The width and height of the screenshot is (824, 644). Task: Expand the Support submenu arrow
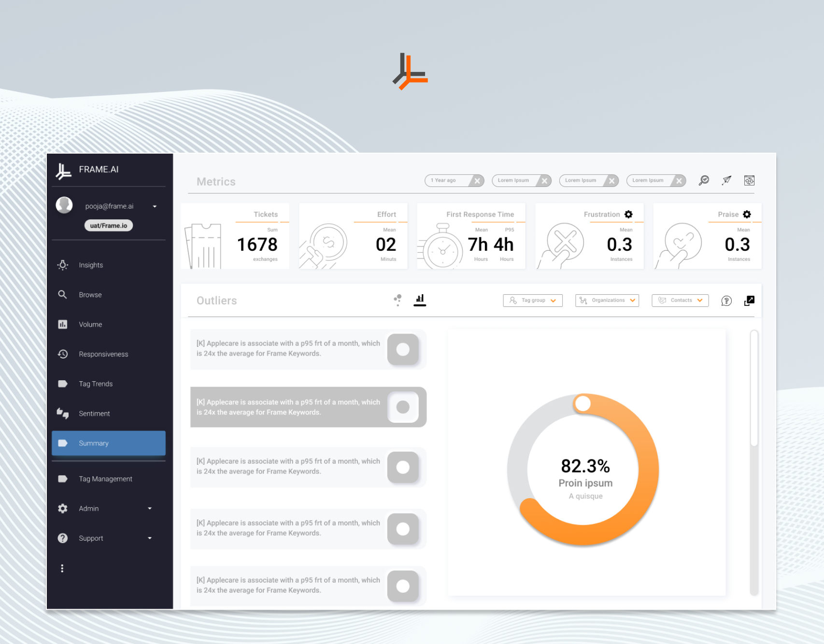pyautogui.click(x=150, y=538)
